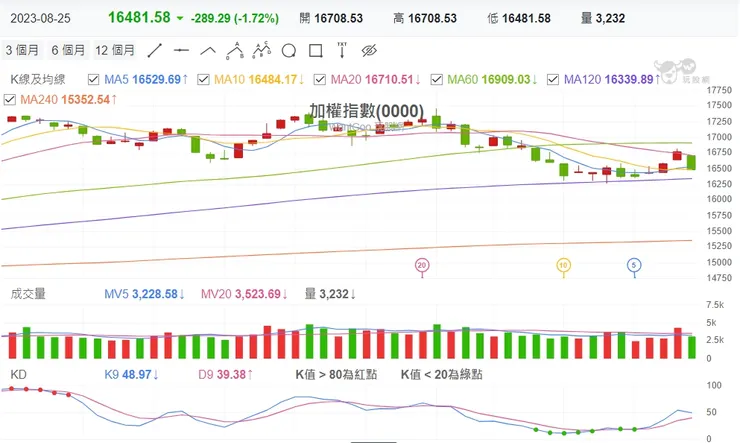The width and height of the screenshot is (740, 443).
Task: Click the MV20 3,523.69 volume average
Action: click(x=244, y=294)
